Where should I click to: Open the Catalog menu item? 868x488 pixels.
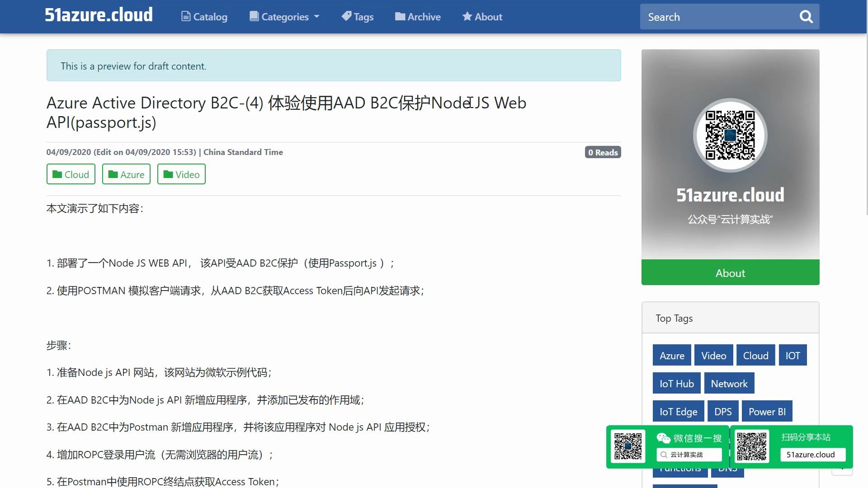pyautogui.click(x=204, y=17)
